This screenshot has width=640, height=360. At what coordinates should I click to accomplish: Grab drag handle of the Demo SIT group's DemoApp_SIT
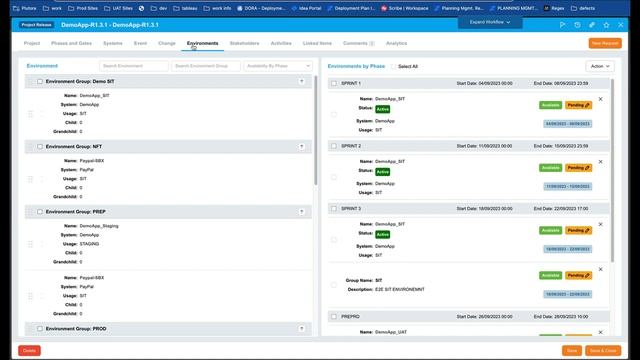pos(30,114)
